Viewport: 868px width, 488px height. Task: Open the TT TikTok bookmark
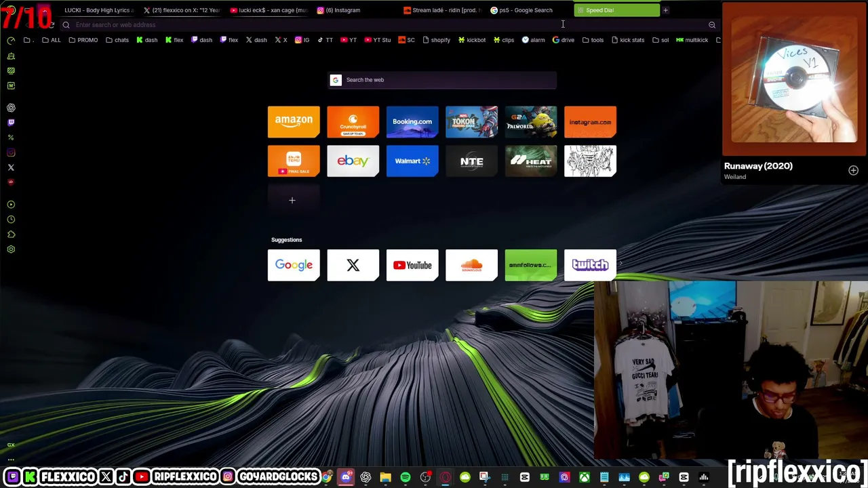(325, 40)
